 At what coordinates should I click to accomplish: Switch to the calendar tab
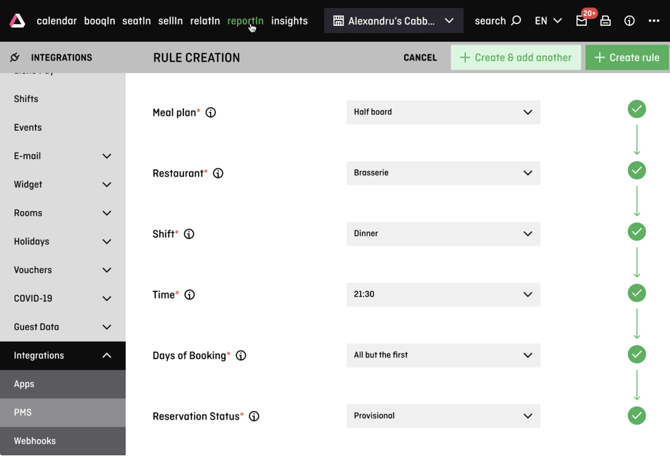tap(56, 21)
